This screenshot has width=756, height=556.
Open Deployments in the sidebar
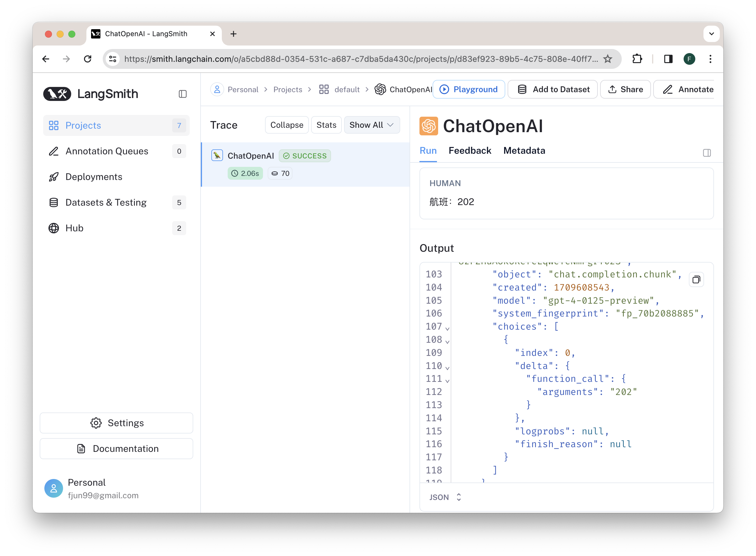tap(116, 177)
